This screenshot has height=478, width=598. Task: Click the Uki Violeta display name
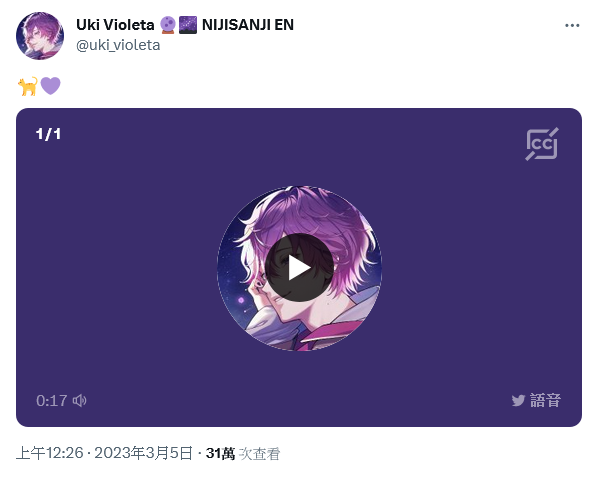pos(115,25)
